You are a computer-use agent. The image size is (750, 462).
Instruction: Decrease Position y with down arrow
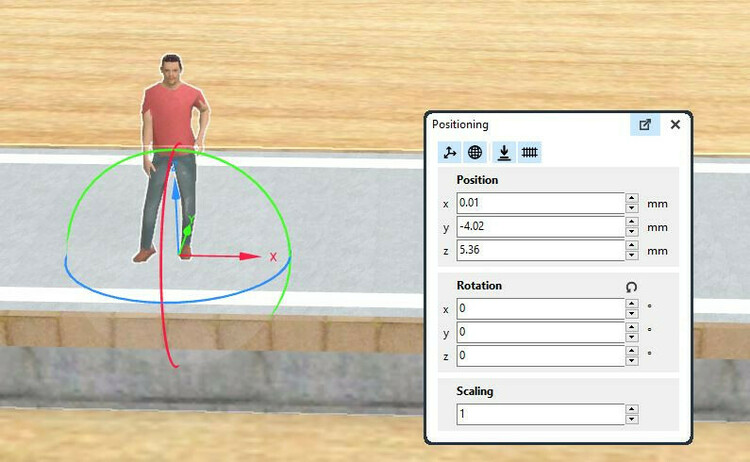pos(632,231)
